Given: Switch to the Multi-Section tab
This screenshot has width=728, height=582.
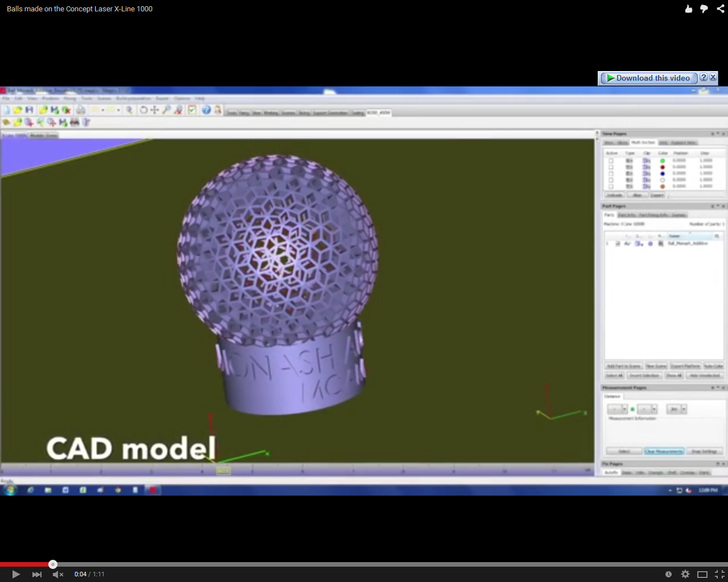Looking at the screenshot, I should pos(643,143).
